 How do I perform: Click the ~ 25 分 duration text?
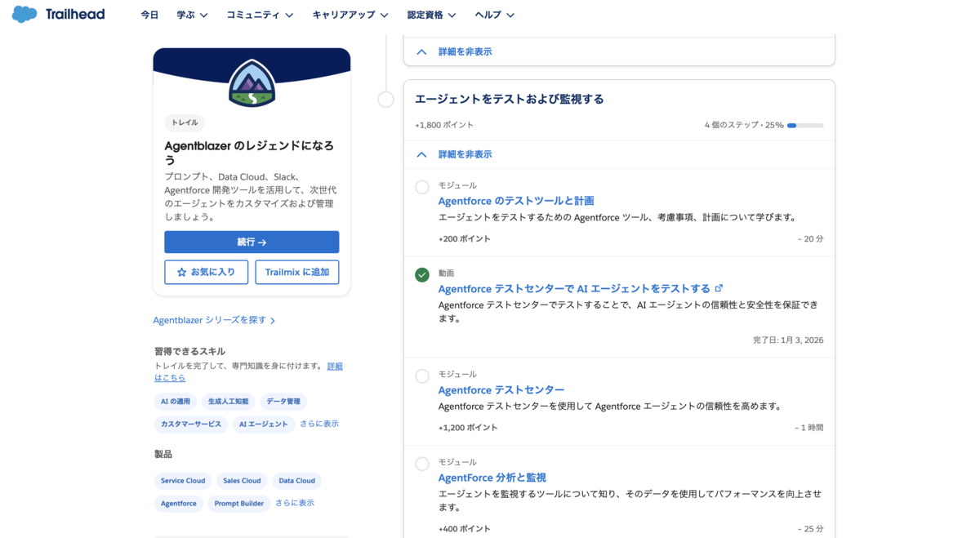click(811, 528)
